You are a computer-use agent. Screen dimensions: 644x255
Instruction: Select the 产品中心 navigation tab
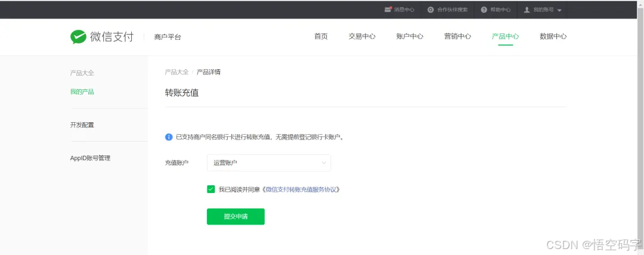tap(505, 36)
